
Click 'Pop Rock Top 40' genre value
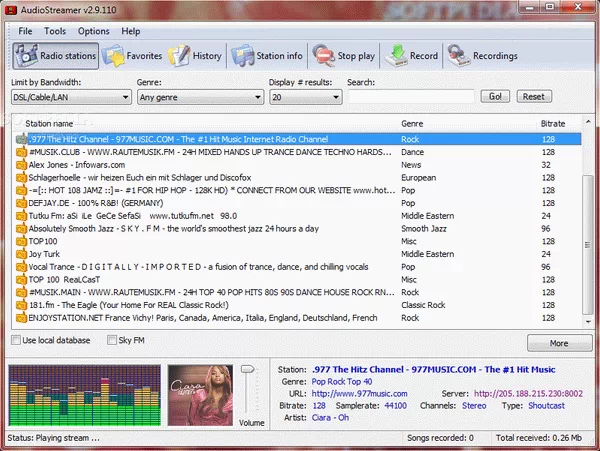342,381
